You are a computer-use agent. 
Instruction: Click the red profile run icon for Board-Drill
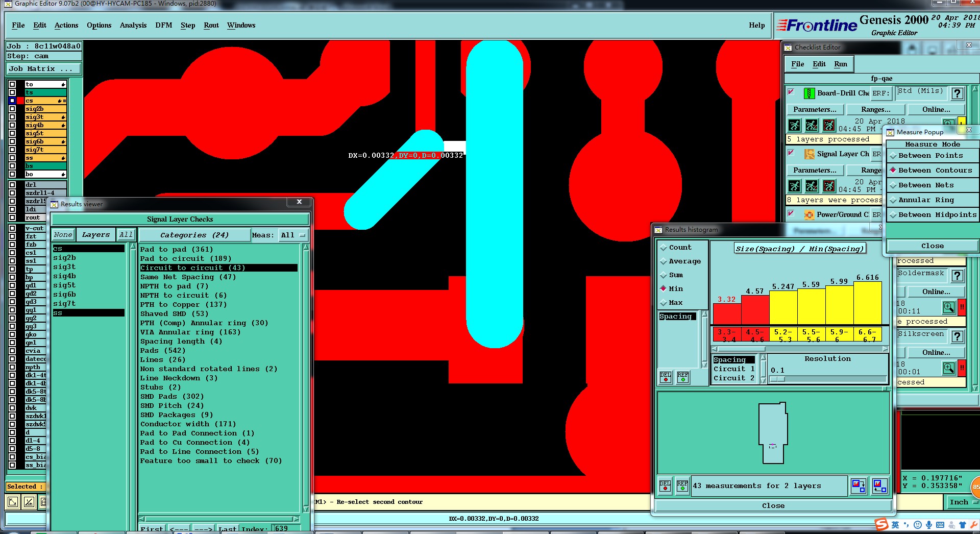[829, 125]
